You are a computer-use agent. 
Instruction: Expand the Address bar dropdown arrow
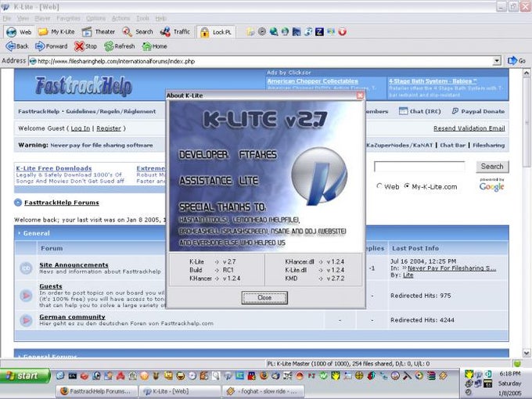pos(497,61)
